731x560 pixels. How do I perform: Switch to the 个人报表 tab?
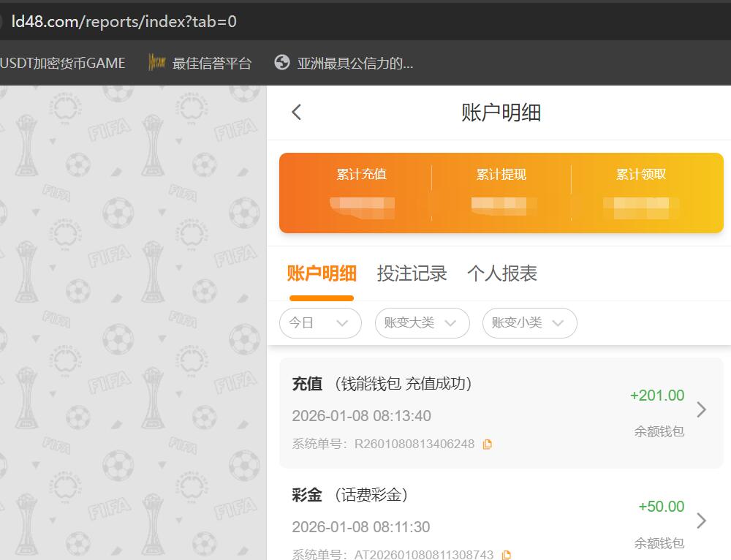pyautogui.click(x=504, y=273)
